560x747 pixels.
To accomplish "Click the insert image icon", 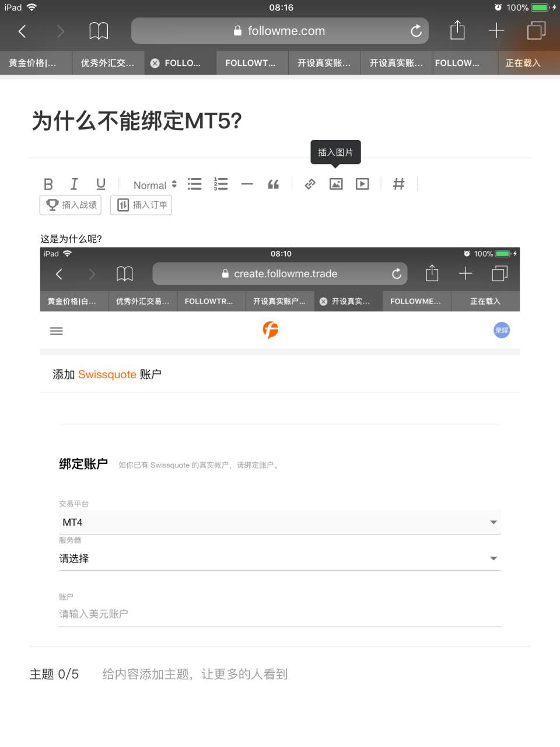I will 336,184.
